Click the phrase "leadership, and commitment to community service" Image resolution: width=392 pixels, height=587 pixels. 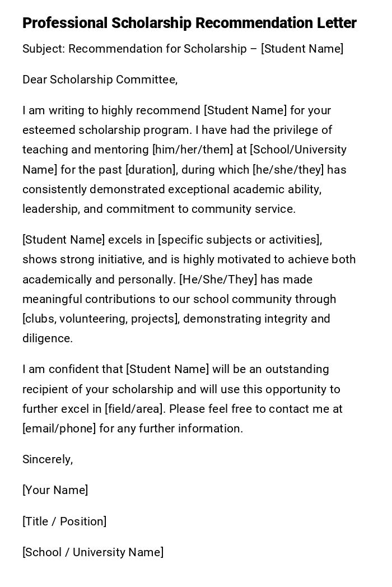click(158, 209)
